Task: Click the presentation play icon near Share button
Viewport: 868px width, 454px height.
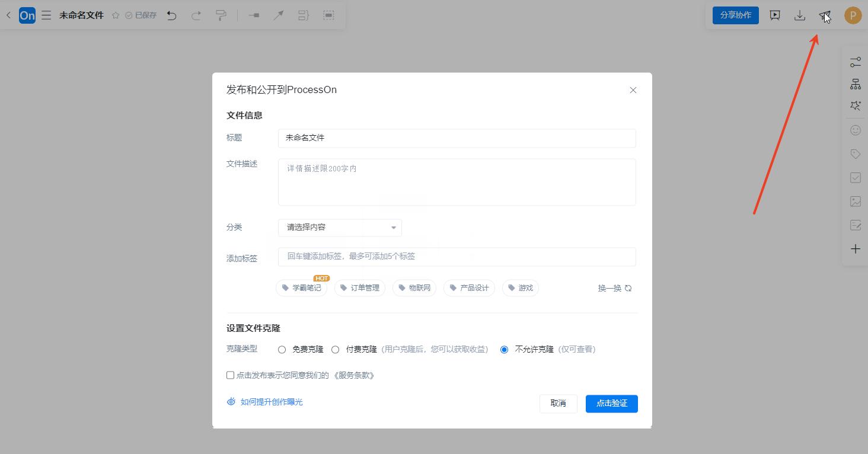Action: [774, 15]
